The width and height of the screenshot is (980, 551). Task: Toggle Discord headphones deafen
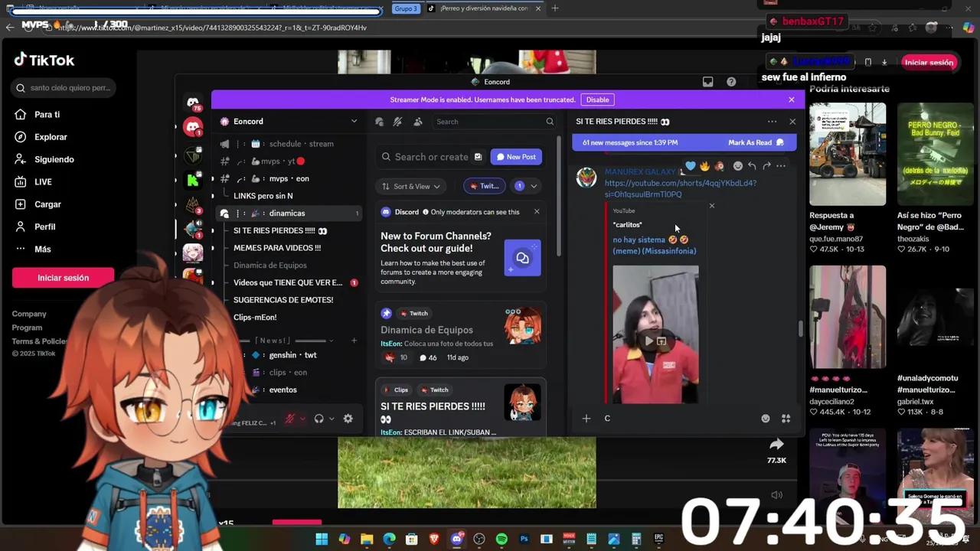click(x=318, y=419)
